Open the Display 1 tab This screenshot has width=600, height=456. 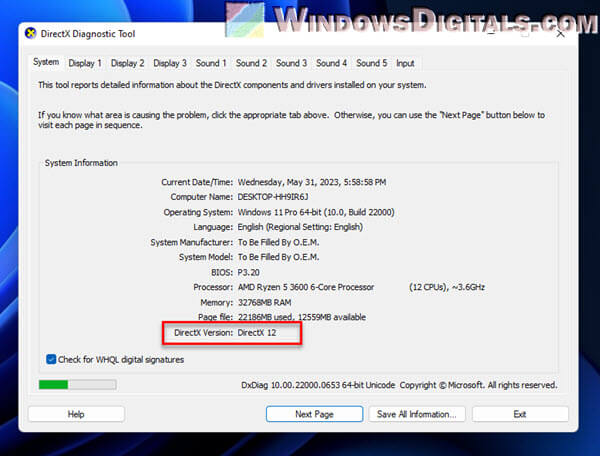point(85,63)
